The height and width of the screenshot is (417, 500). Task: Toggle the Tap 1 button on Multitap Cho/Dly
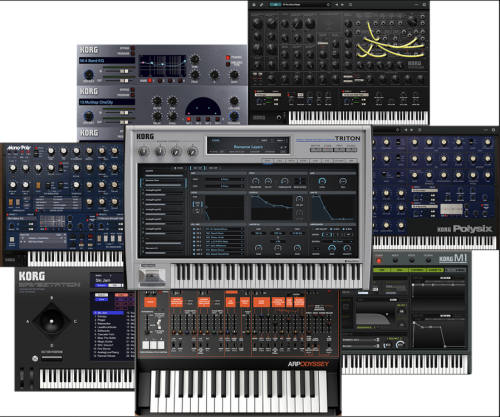tap(189, 119)
